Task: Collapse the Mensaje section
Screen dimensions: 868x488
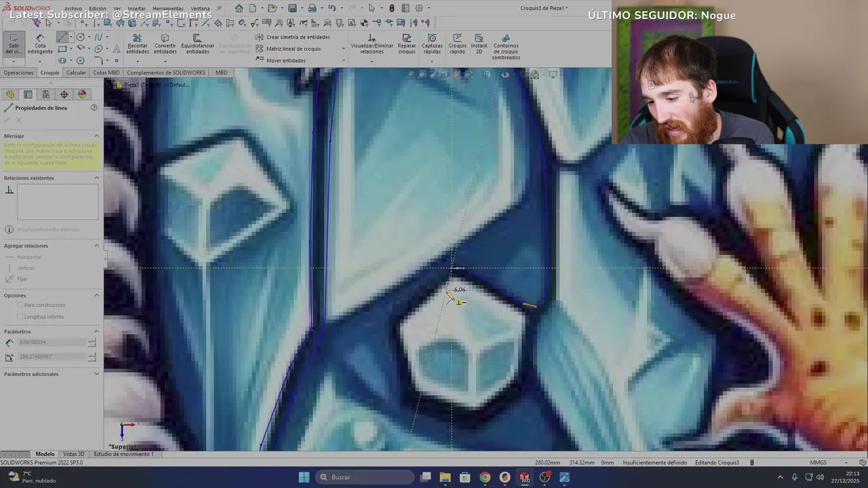Action: (x=96, y=136)
